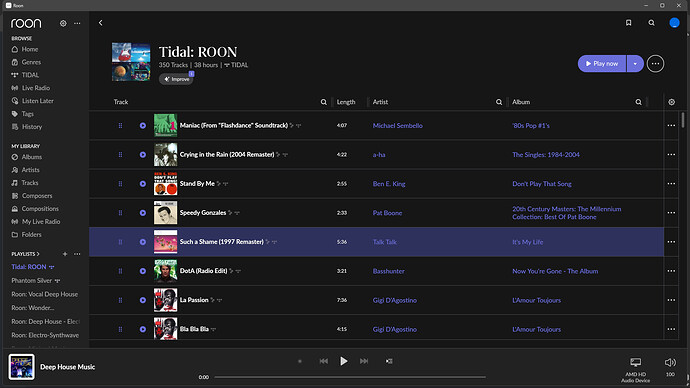Click the back navigation arrow
The height and width of the screenshot is (388, 690).
coord(100,23)
